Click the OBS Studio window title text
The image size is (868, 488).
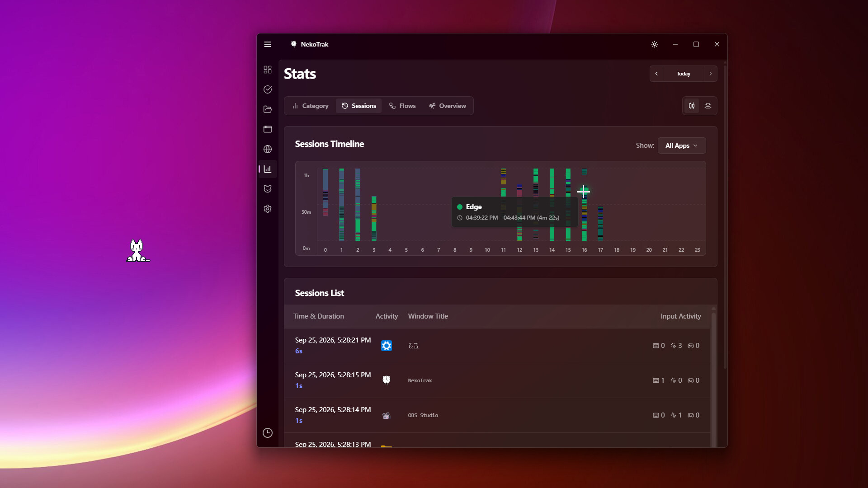point(423,415)
